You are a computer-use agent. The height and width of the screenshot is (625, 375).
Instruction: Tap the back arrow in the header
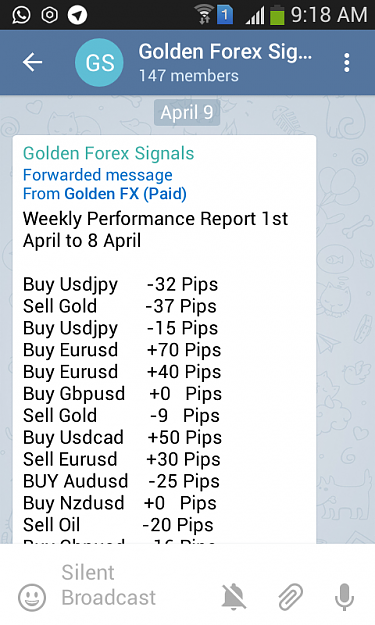click(32, 62)
